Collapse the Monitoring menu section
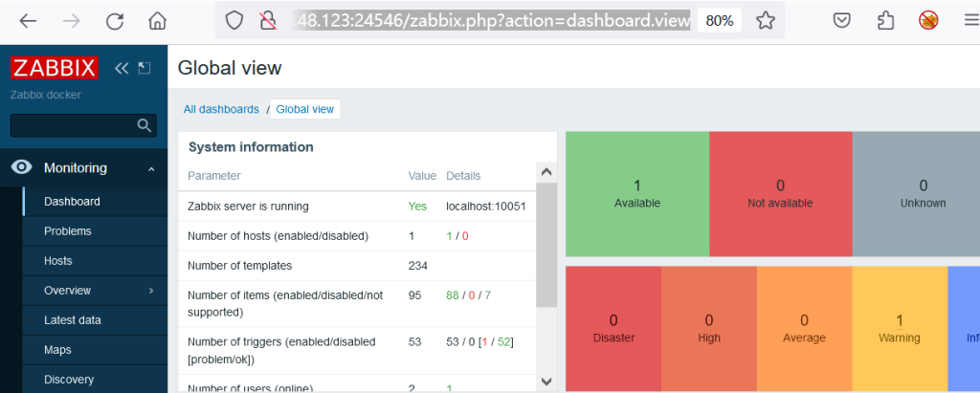 tap(151, 168)
